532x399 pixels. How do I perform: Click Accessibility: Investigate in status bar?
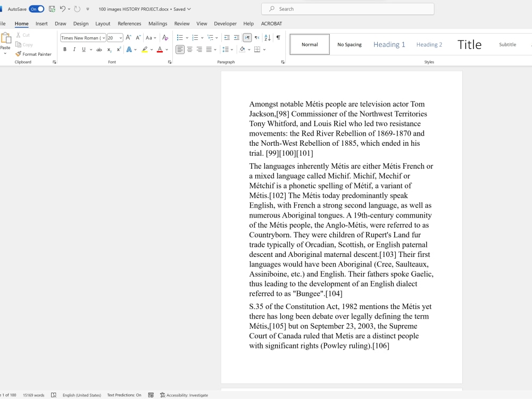[184, 395]
